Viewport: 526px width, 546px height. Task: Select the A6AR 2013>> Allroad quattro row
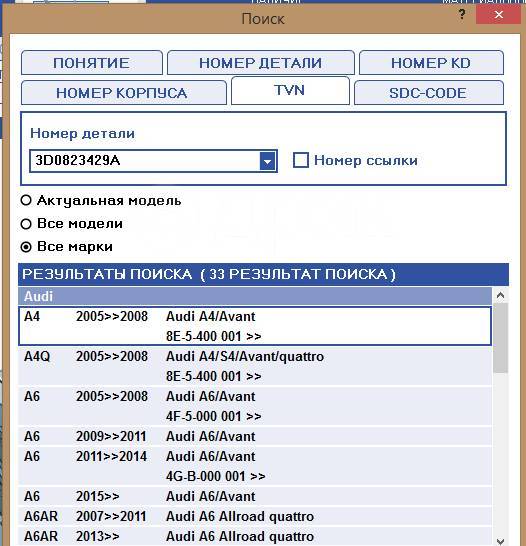pyautogui.click(x=255, y=536)
